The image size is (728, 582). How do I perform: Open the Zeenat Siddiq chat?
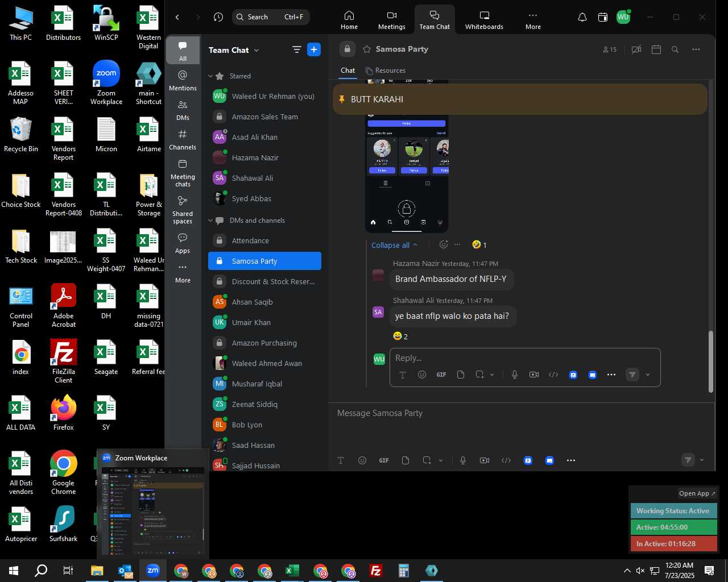(x=264, y=404)
